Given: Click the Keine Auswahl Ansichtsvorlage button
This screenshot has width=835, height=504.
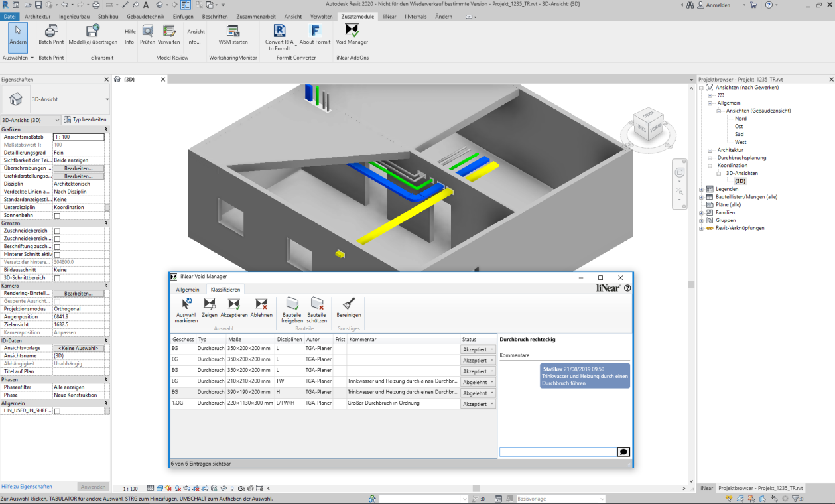Looking at the screenshot, I should point(78,348).
